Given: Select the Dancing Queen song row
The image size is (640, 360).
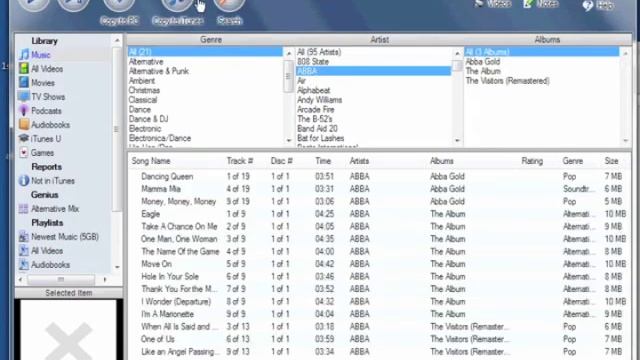Looking at the screenshot, I should (380, 176).
